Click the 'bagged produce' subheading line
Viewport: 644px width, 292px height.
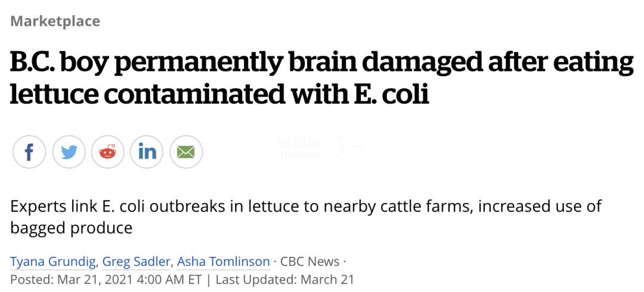(71, 228)
